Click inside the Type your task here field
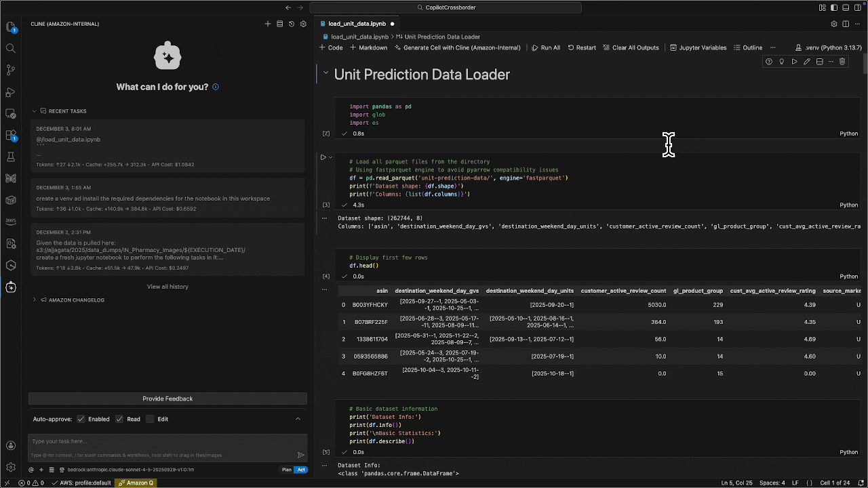The width and height of the screenshot is (868, 488). [163, 443]
